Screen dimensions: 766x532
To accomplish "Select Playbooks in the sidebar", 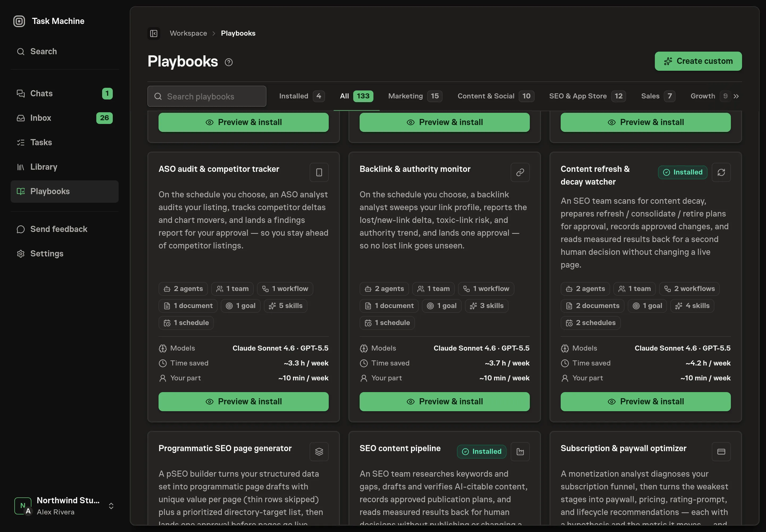I will point(64,191).
